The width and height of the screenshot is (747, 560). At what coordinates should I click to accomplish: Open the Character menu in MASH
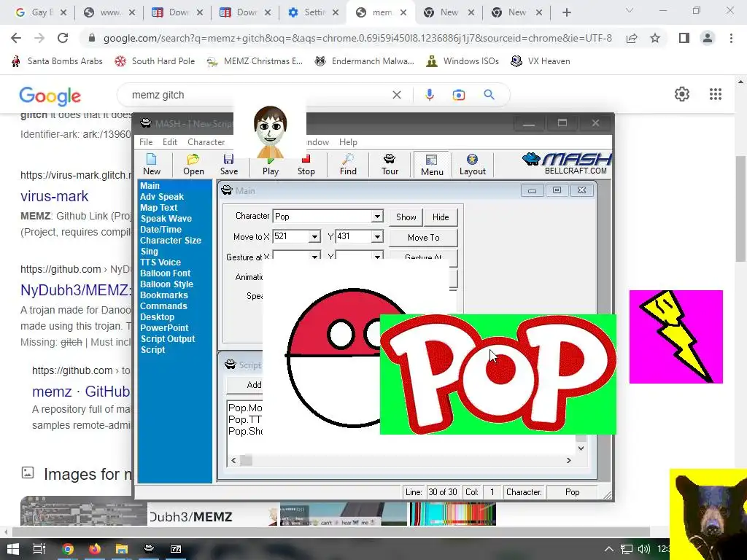(x=206, y=142)
